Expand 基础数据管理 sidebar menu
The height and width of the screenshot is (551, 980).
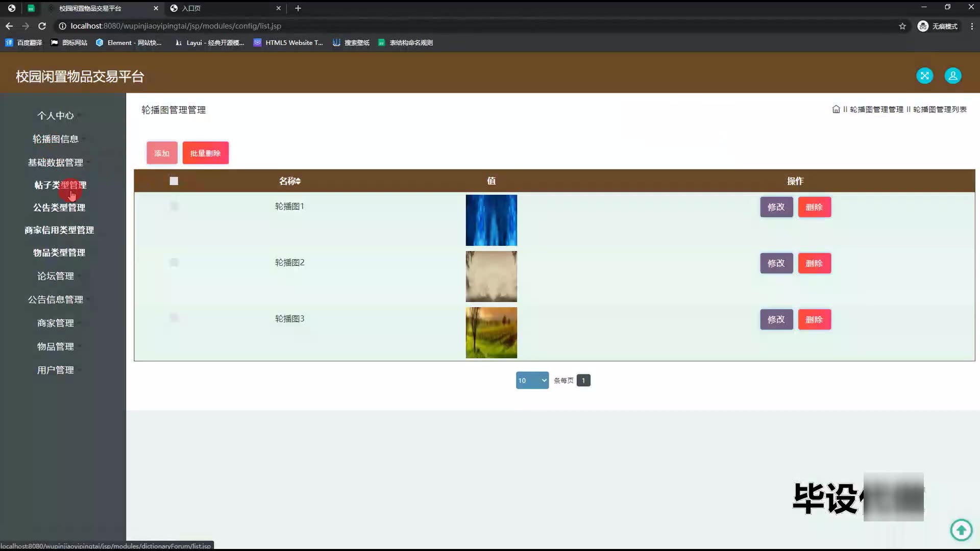[56, 163]
